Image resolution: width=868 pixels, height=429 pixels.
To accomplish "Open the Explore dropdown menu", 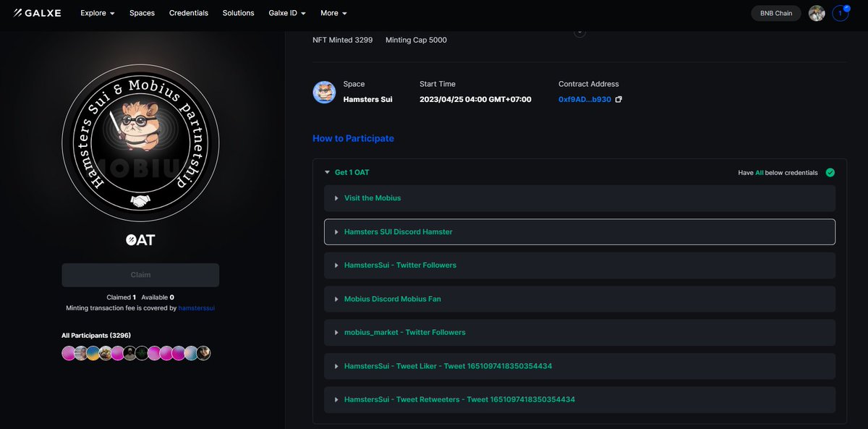I will tap(98, 13).
